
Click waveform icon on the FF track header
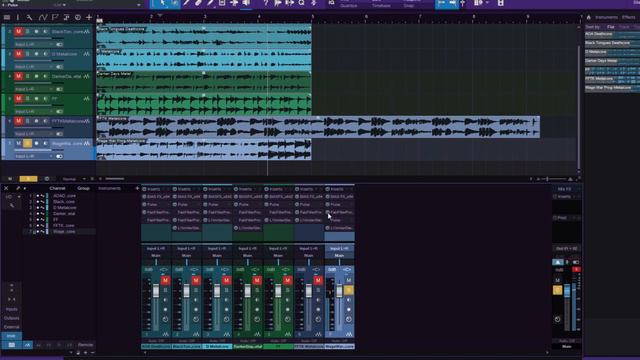click(87, 99)
